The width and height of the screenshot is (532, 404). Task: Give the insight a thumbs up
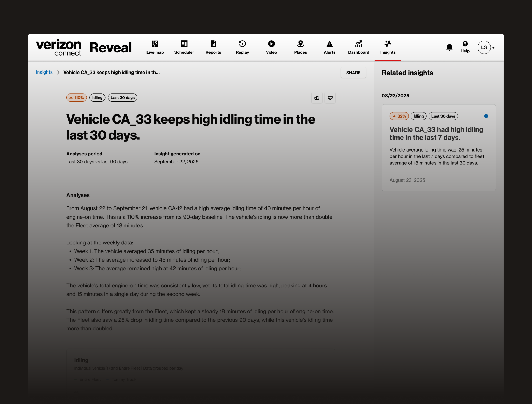(x=317, y=98)
